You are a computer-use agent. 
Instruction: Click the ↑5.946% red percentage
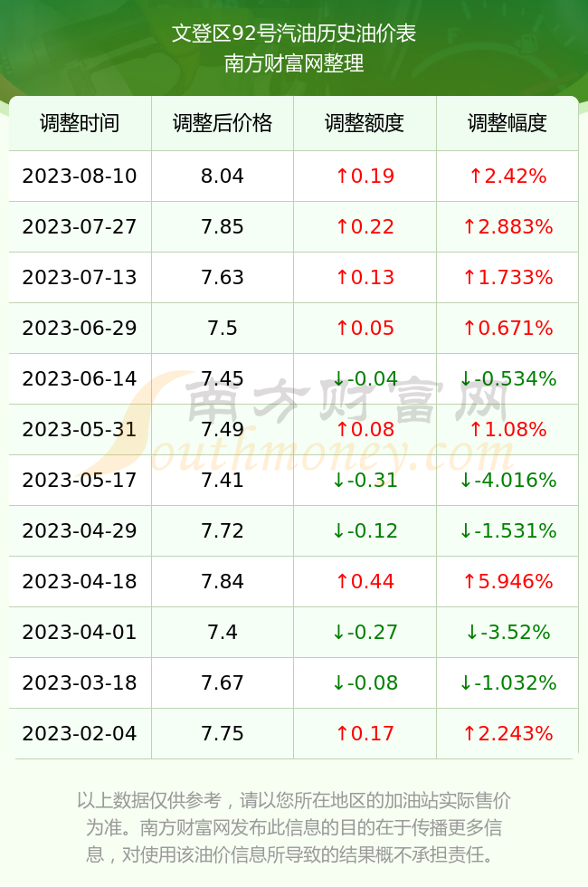[507, 581]
